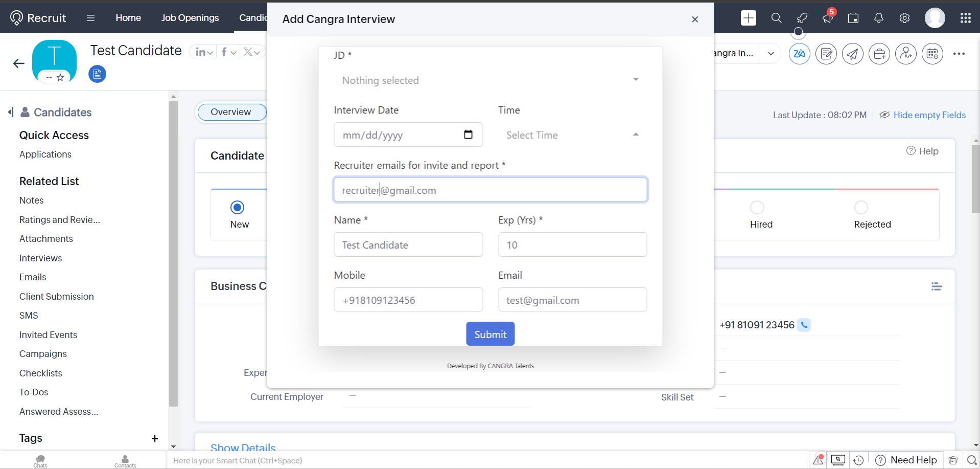The image size is (980, 469).
Task: Open the Checklists related list link
Action: pyautogui.click(x=41, y=373)
